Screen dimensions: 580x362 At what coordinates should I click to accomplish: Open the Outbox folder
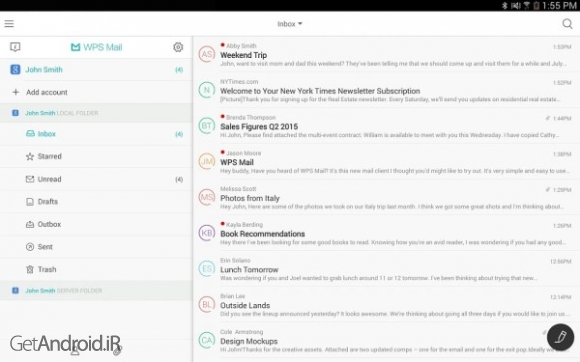point(96,224)
